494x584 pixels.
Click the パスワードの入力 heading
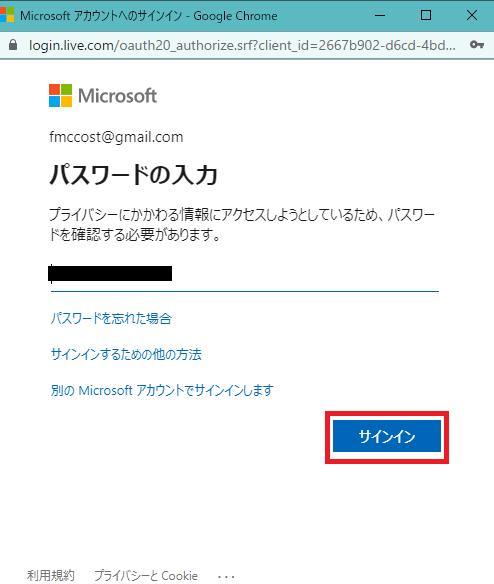pyautogui.click(x=133, y=175)
